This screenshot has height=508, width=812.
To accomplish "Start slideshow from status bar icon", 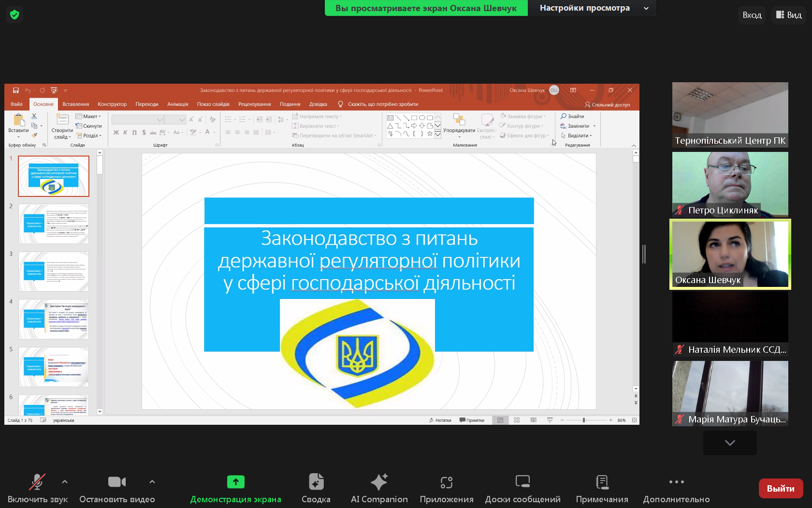I will click(550, 420).
